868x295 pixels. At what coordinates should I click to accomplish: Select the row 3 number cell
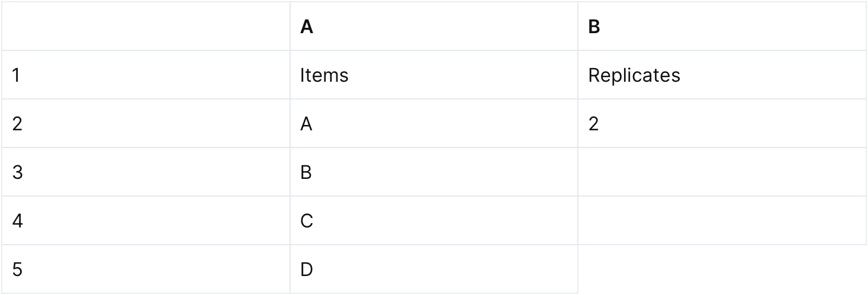[146, 172]
